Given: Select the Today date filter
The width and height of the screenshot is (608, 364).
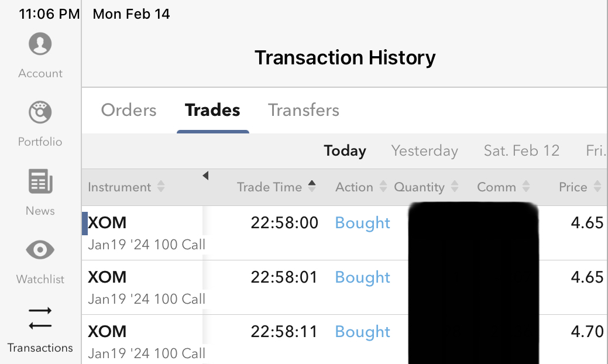Looking at the screenshot, I should click(x=345, y=151).
